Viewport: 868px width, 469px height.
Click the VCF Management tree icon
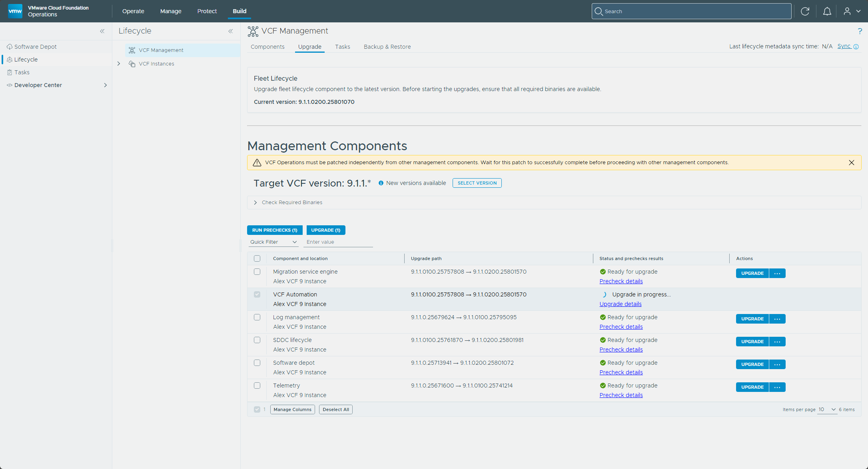pyautogui.click(x=132, y=50)
